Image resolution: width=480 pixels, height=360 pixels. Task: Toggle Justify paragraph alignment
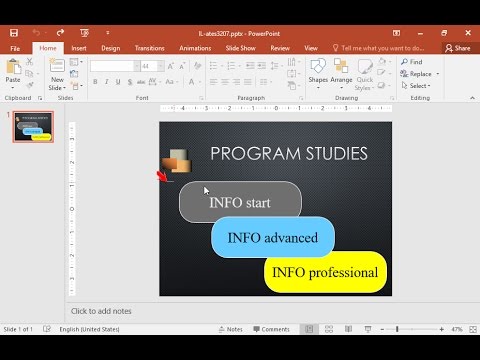248,82
